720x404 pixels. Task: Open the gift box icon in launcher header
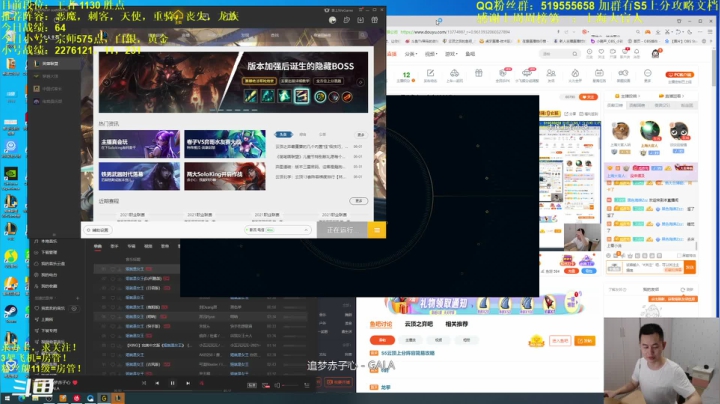[375, 20]
